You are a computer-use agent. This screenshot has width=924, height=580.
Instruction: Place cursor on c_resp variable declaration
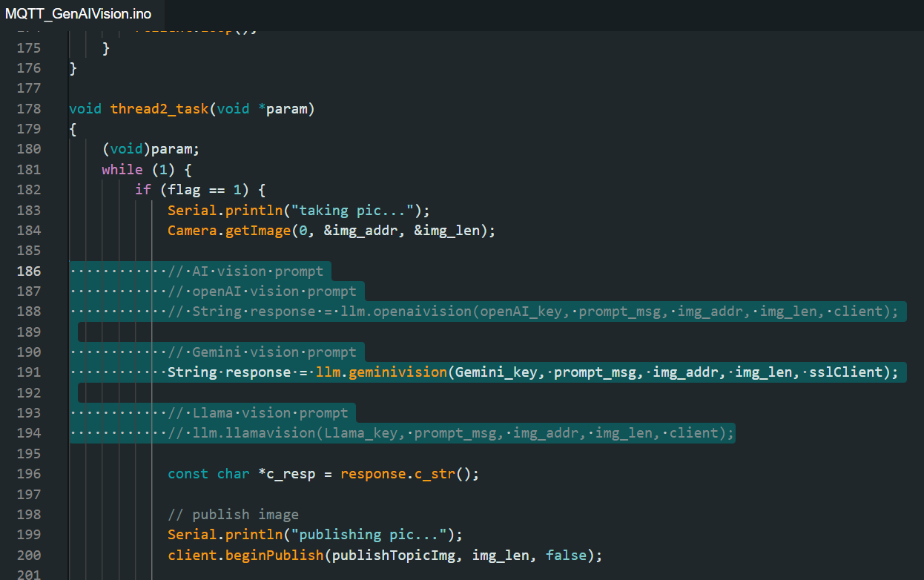(x=286, y=474)
